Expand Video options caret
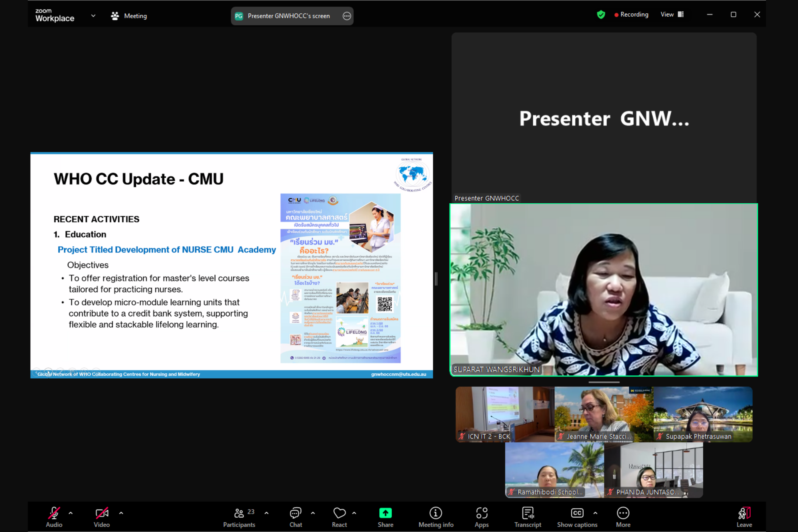The width and height of the screenshot is (798, 532). coord(121,513)
